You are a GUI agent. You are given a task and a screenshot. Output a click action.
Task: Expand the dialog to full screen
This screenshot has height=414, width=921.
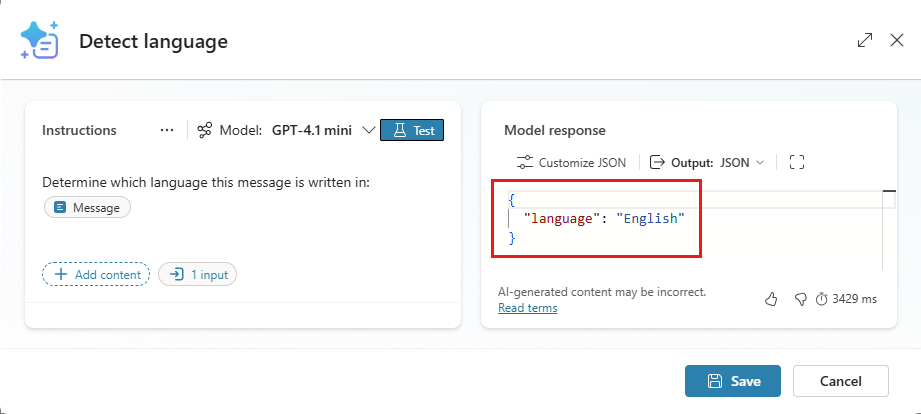(x=865, y=41)
